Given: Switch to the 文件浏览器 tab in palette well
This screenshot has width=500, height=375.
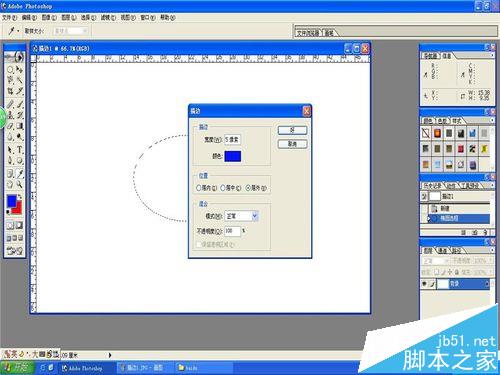Looking at the screenshot, I should coord(308,33).
